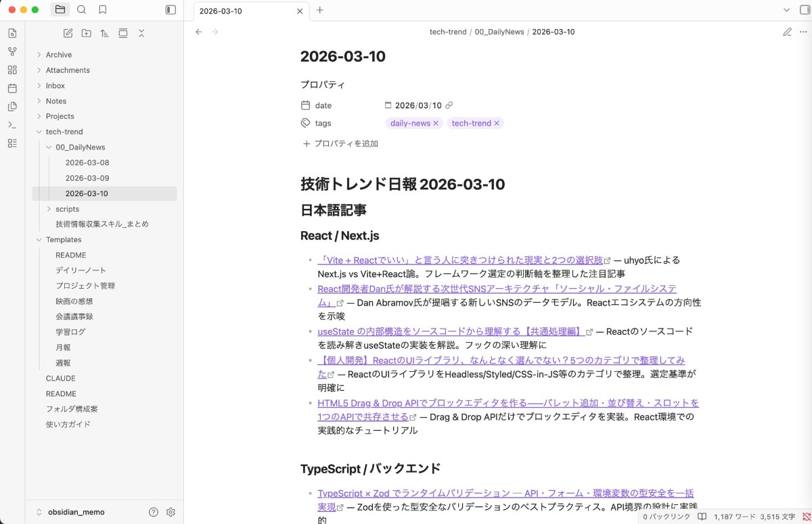Toggle the left sidebar panel

click(171, 10)
